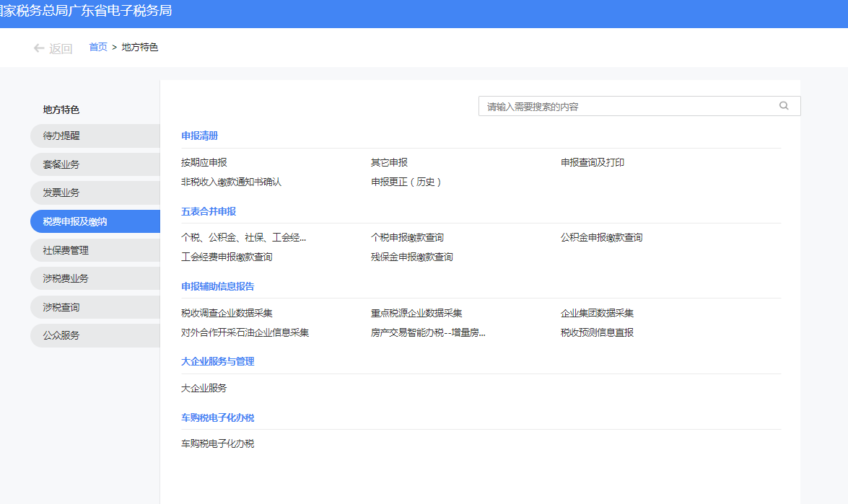Screen dimensions: 848x504
Task: Open 非税收入缴款通知书确认
Action: [231, 182]
